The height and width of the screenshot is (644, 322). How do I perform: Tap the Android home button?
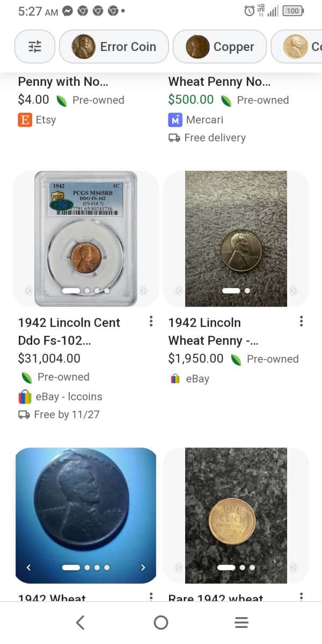(x=161, y=623)
